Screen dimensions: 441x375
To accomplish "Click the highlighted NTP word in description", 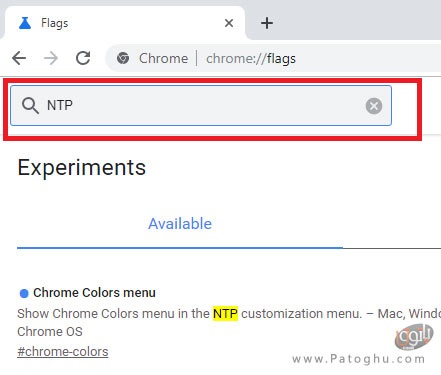I will tap(225, 313).
